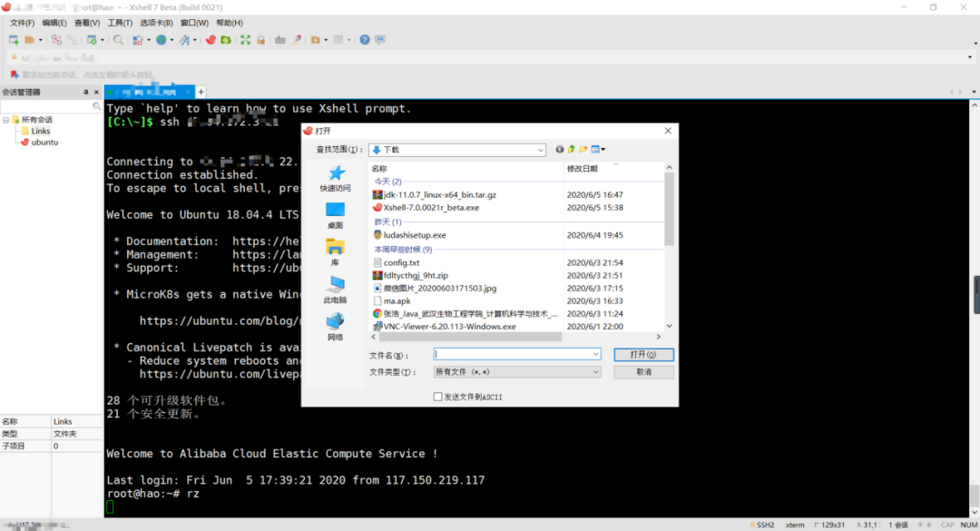The width and height of the screenshot is (980, 531).
Task: Launch Xftp with the red swirl toolbar icon
Action: pyautogui.click(x=211, y=40)
